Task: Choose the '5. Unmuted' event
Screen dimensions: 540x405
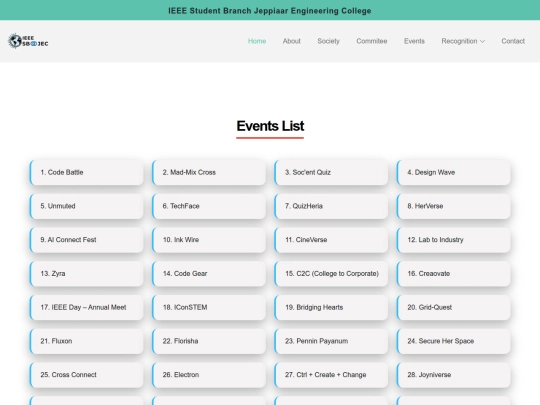Action: (86, 206)
